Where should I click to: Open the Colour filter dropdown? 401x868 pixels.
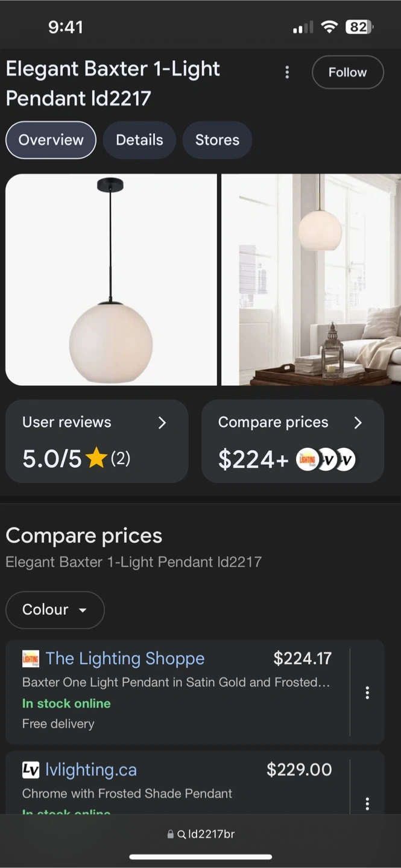(x=55, y=610)
